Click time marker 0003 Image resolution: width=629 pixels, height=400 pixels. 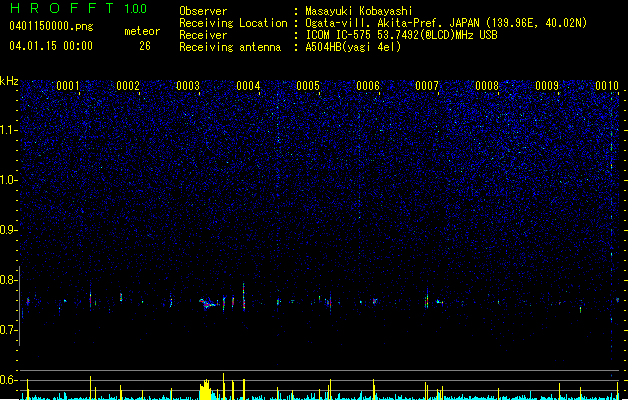pos(188,86)
